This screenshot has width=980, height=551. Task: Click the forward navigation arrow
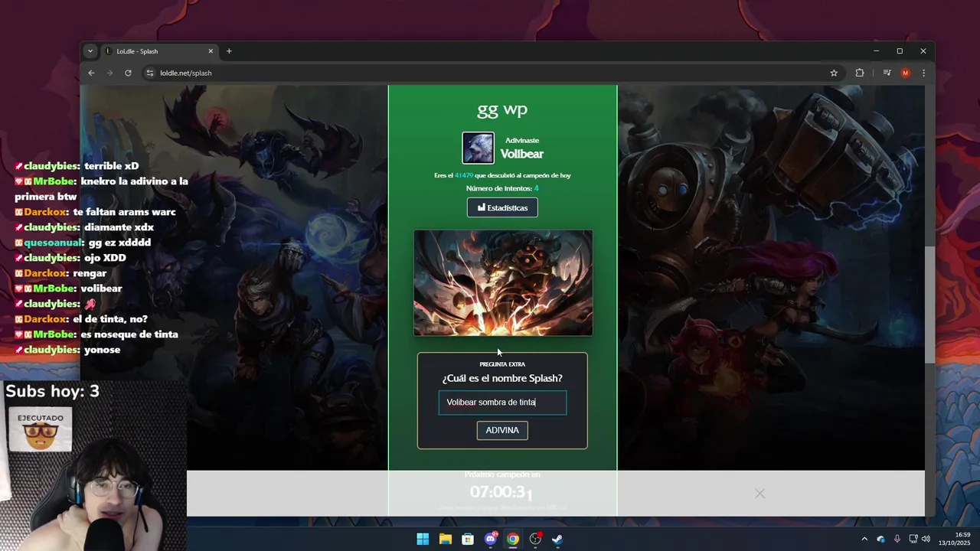coord(109,73)
